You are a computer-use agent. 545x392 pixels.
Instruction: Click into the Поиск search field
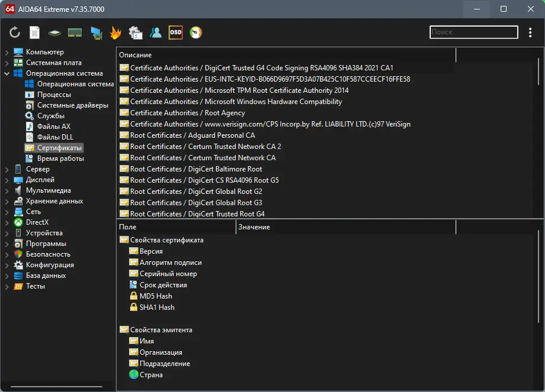pyautogui.click(x=474, y=32)
